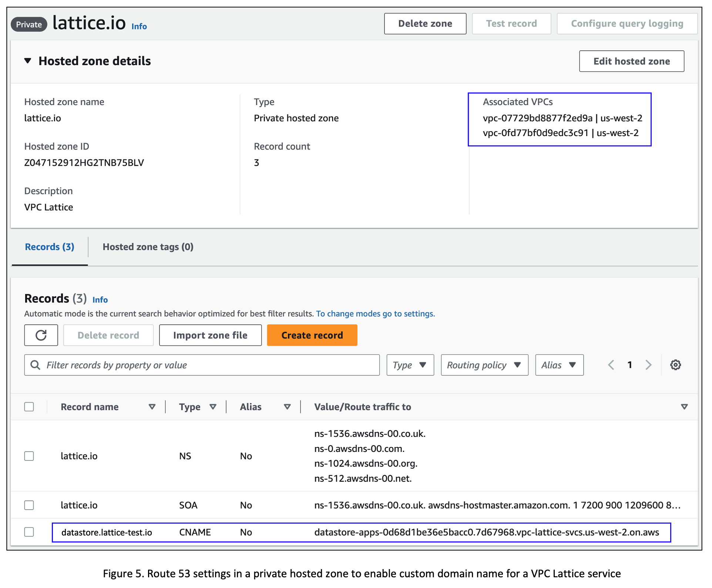Collapse the Hosted zone details section
Screen dimensions: 712x588
click(28, 61)
